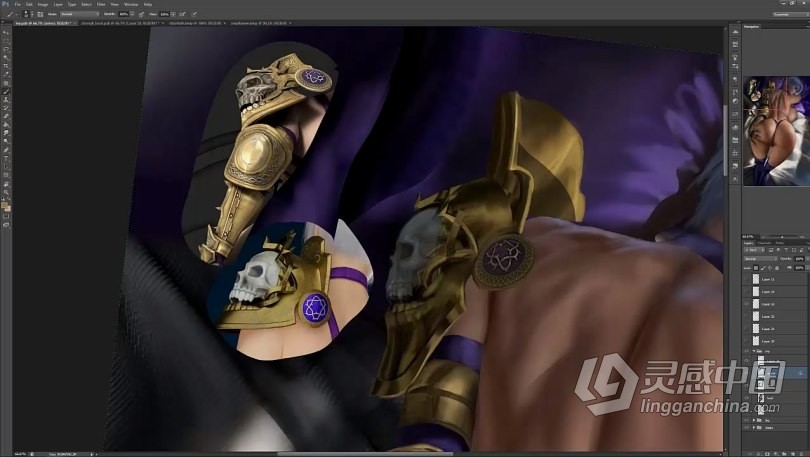Click the horizontal canvas scrollbar

pos(364,454)
